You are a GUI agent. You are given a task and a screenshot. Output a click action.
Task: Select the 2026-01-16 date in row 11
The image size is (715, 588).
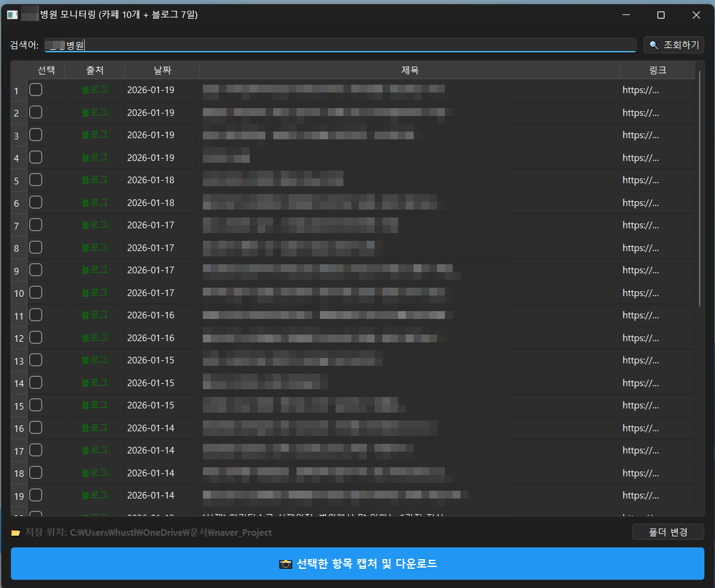[151, 315]
